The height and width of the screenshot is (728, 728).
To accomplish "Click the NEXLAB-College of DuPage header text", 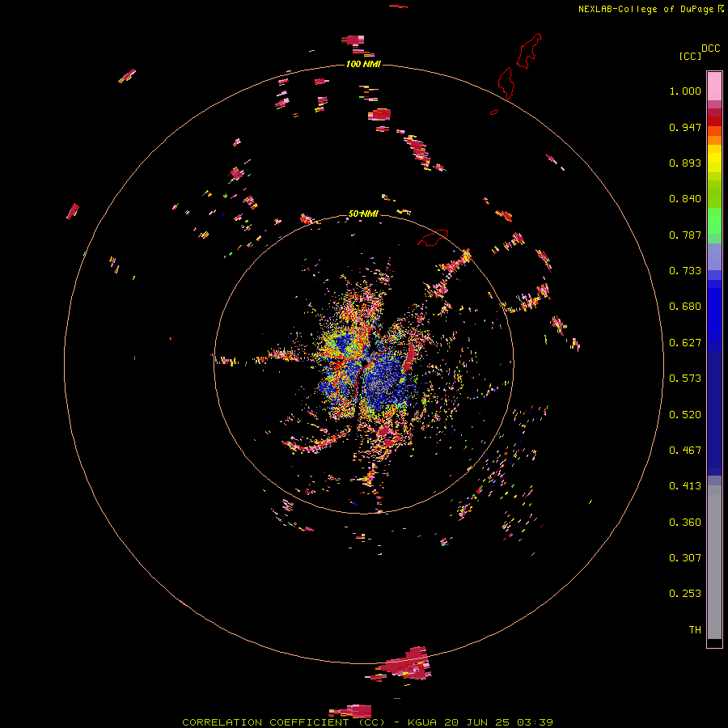I will pos(645,9).
